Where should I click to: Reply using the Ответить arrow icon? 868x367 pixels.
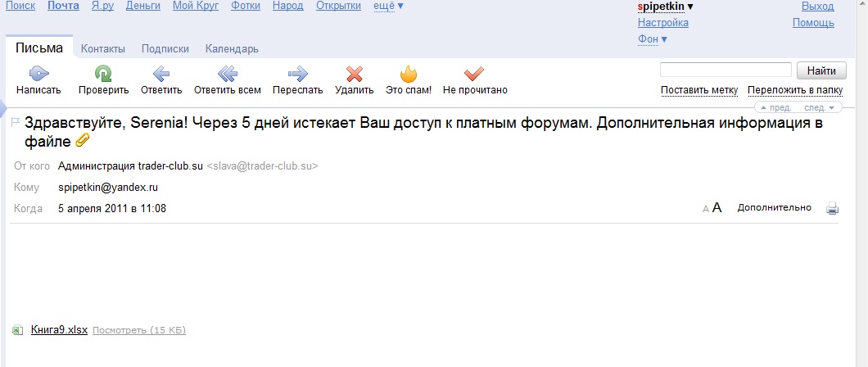click(160, 73)
